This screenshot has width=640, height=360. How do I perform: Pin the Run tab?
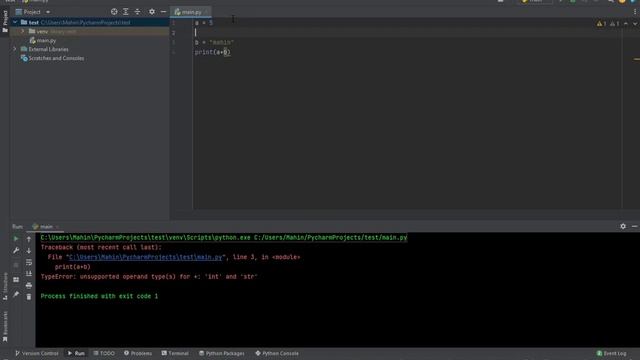click(x=16, y=294)
